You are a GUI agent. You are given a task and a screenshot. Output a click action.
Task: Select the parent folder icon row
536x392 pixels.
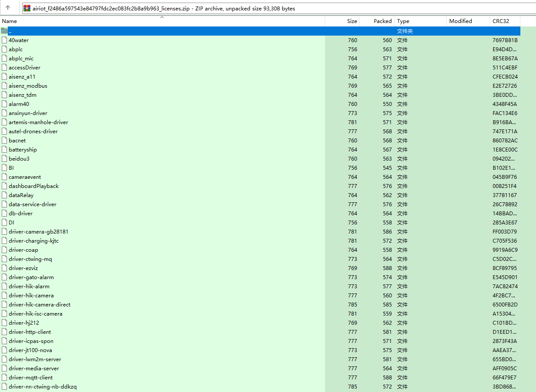(4, 31)
